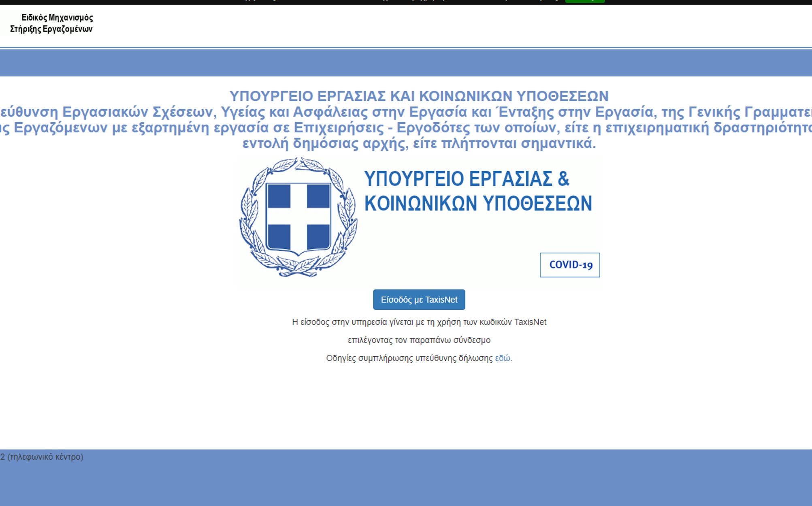Click the COVID-19 badge on banner

point(570,265)
